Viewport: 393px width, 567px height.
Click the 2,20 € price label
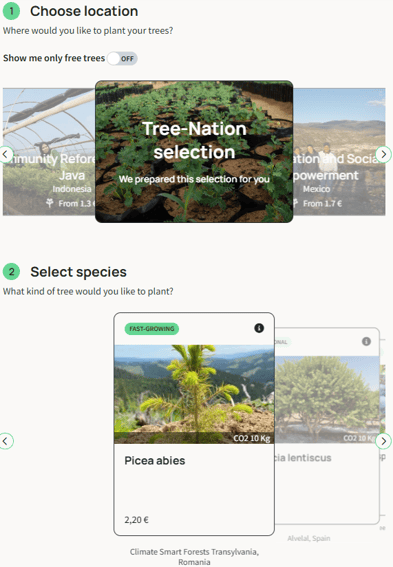137,520
